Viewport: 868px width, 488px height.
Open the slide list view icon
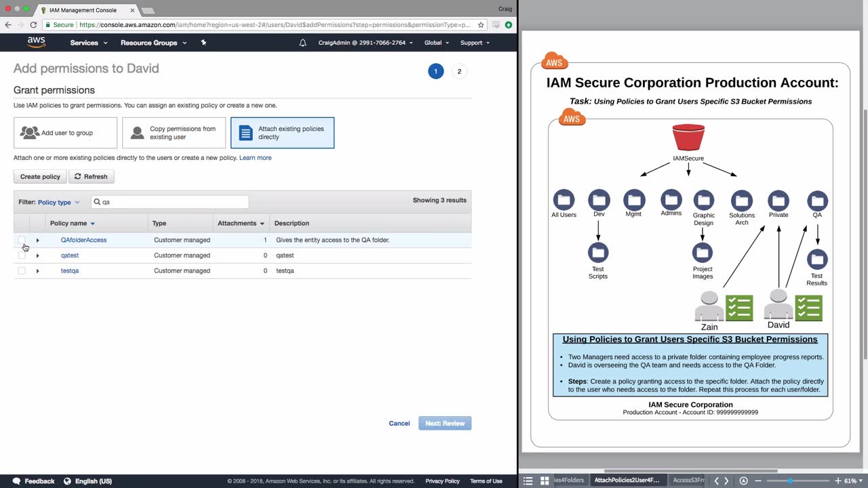point(528,481)
